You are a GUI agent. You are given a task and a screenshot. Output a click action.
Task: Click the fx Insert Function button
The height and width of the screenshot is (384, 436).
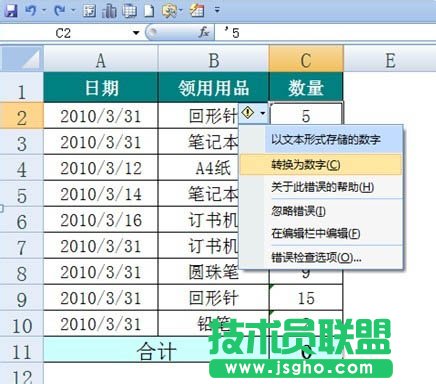[203, 32]
